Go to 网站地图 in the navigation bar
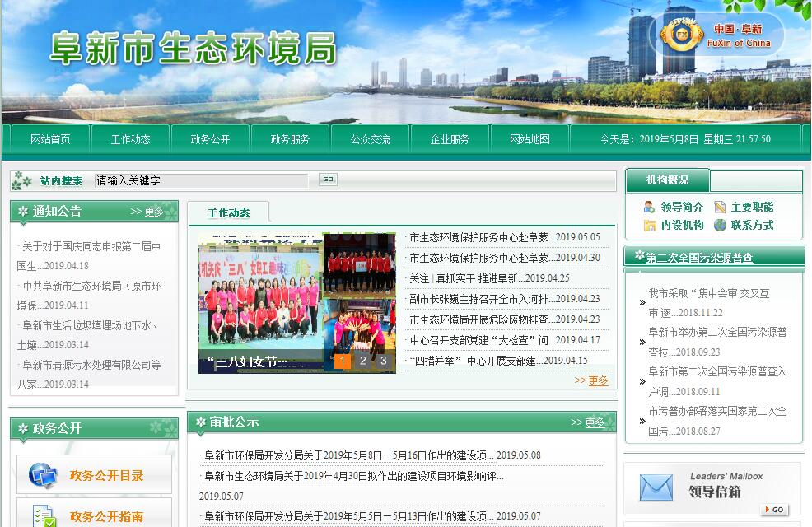The width and height of the screenshot is (812, 527). pos(530,139)
